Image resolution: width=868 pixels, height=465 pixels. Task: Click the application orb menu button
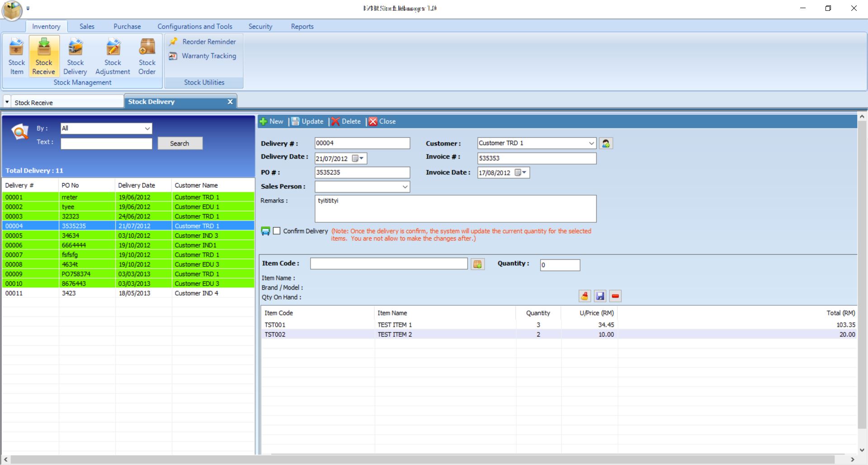tap(12, 10)
